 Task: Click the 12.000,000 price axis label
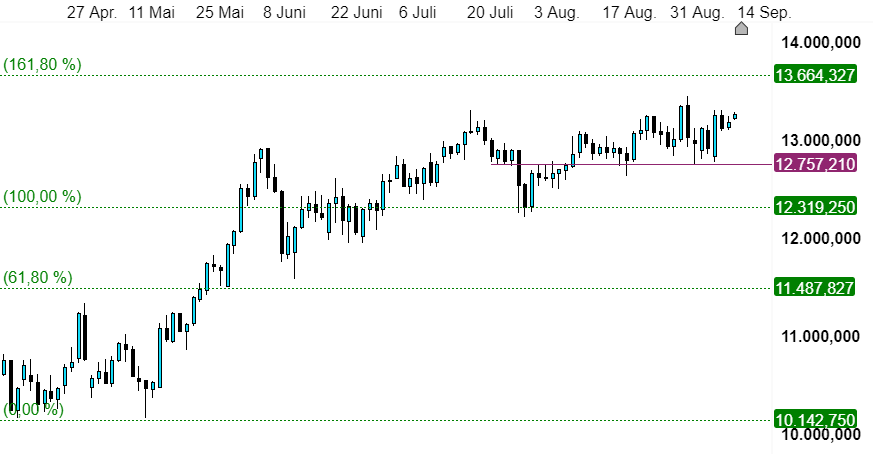pyautogui.click(x=821, y=238)
